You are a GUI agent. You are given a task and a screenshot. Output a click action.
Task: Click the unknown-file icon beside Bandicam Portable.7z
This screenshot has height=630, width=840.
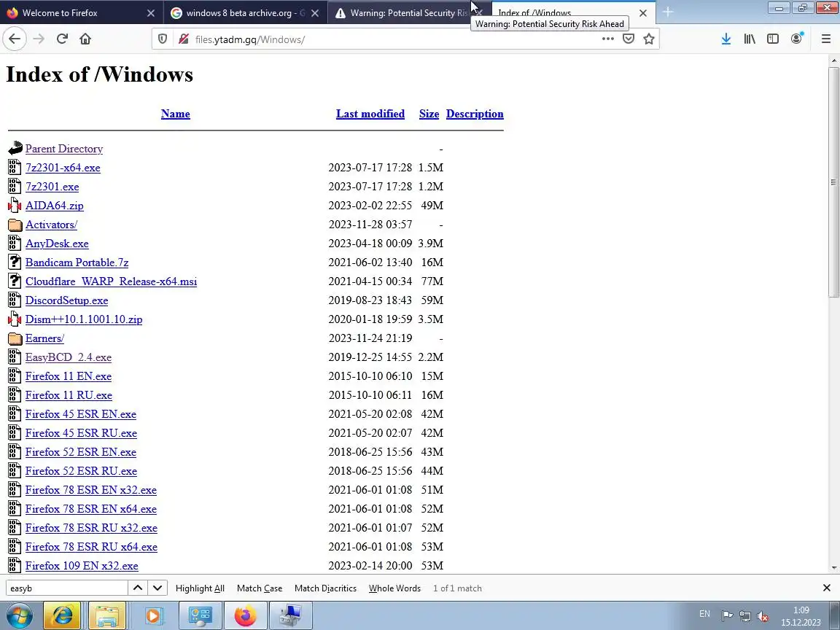tap(15, 262)
